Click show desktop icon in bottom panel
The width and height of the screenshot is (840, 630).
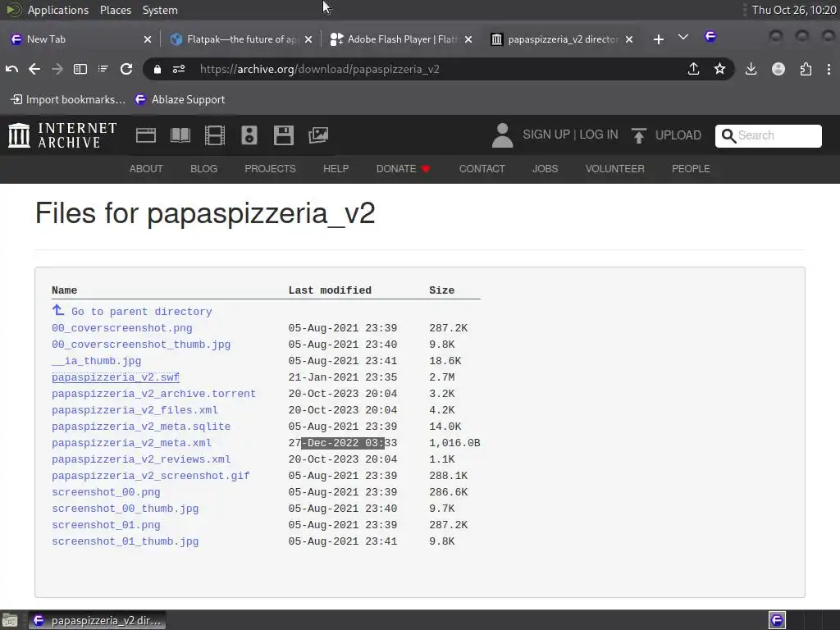(10, 621)
